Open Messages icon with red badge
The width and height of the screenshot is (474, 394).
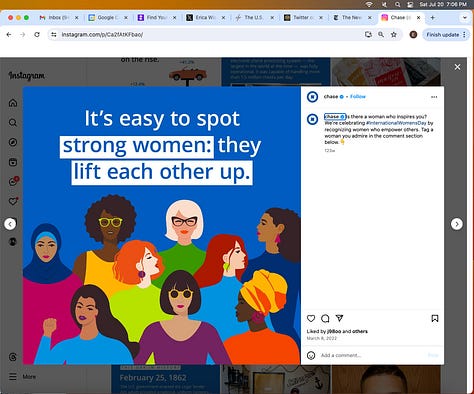pos(13,181)
